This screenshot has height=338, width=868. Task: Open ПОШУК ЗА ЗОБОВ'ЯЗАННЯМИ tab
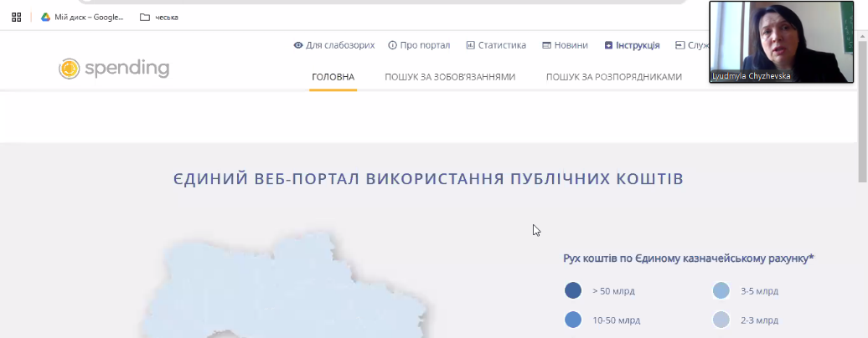coord(450,77)
